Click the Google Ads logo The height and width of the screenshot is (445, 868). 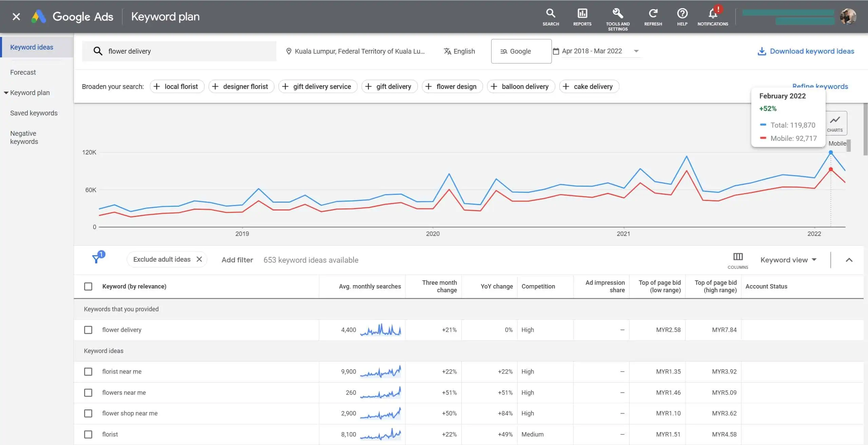[x=39, y=16]
